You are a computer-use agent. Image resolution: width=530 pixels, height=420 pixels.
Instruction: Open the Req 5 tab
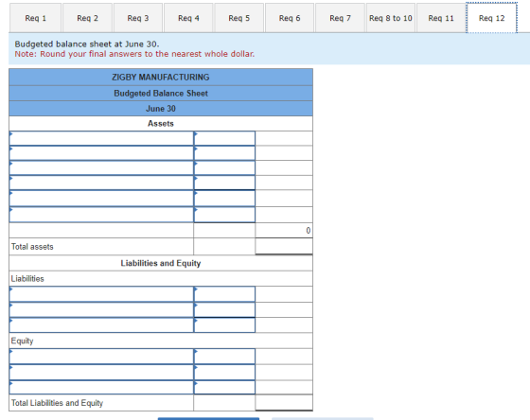tap(238, 18)
